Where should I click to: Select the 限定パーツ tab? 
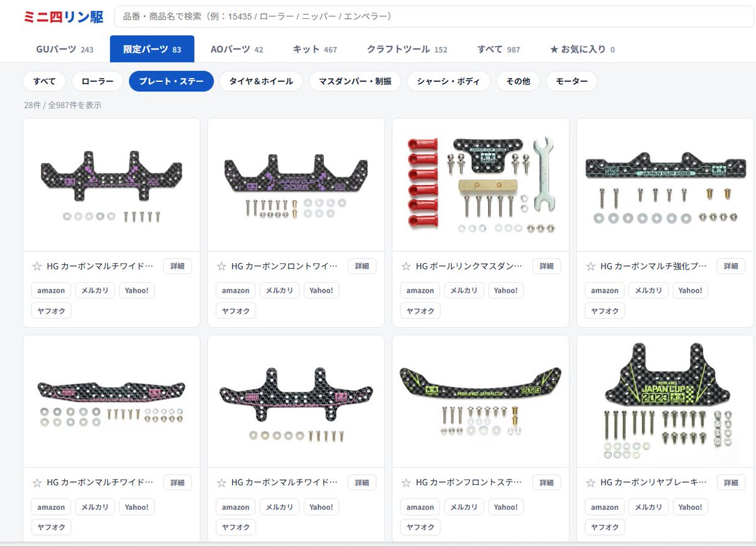click(152, 49)
